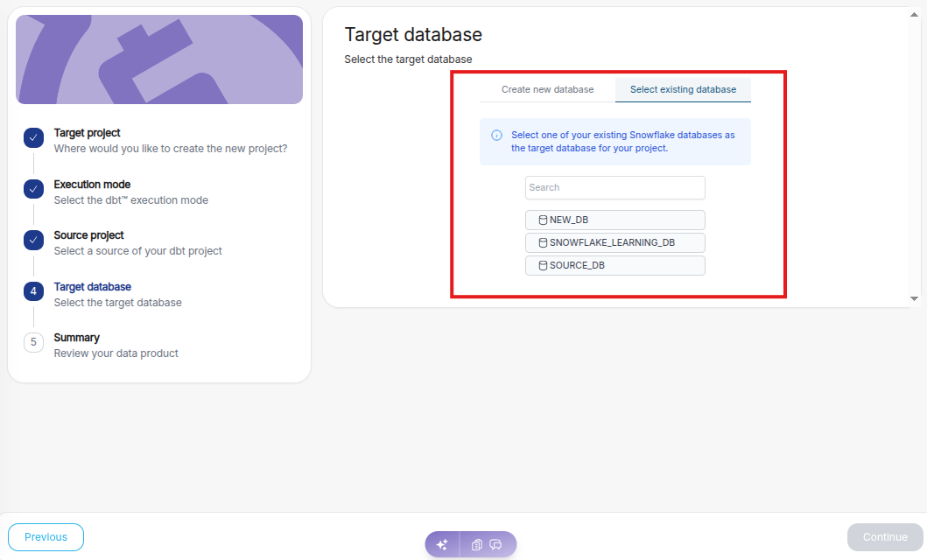The image size is (927, 560).
Task: Click the Target project completed checkmark
Action: point(33,137)
